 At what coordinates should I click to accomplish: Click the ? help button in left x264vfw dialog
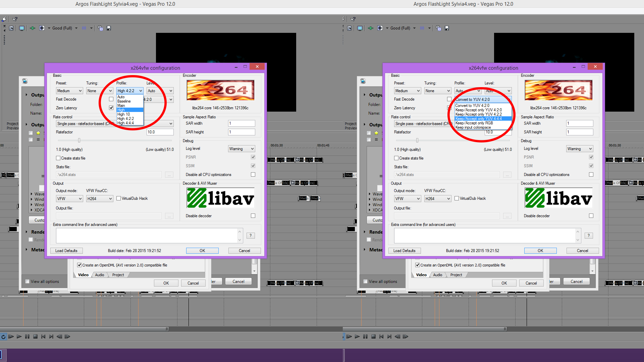(x=251, y=236)
